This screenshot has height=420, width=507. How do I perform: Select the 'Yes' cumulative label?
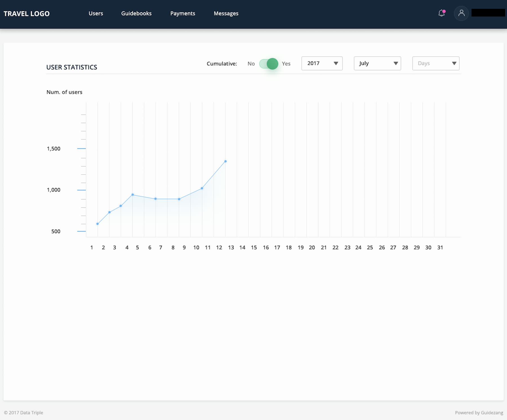[286, 64]
